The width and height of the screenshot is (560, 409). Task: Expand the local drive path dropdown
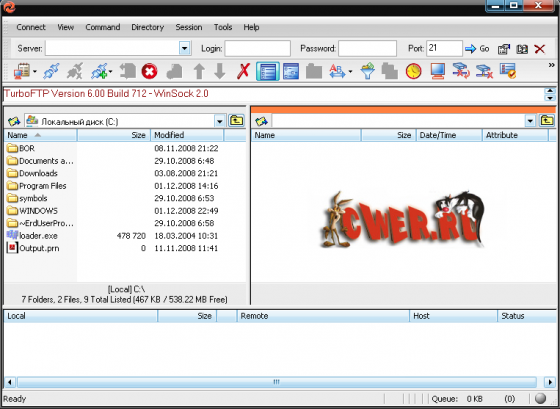[x=219, y=121]
